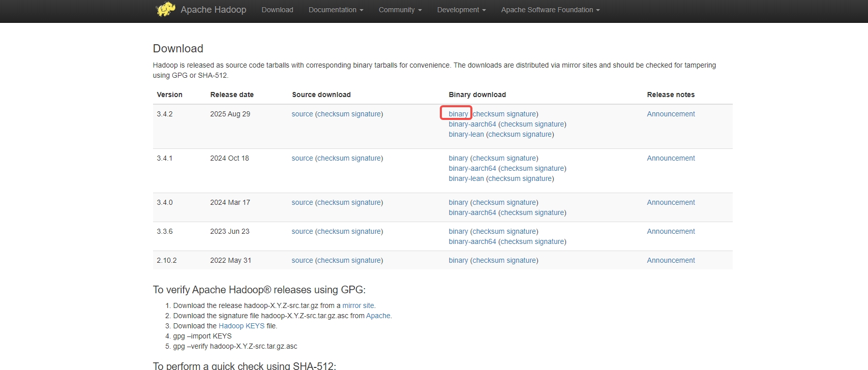The height and width of the screenshot is (370, 868).
Task: Open signature for 2.10.2 source download
Action: [366, 260]
